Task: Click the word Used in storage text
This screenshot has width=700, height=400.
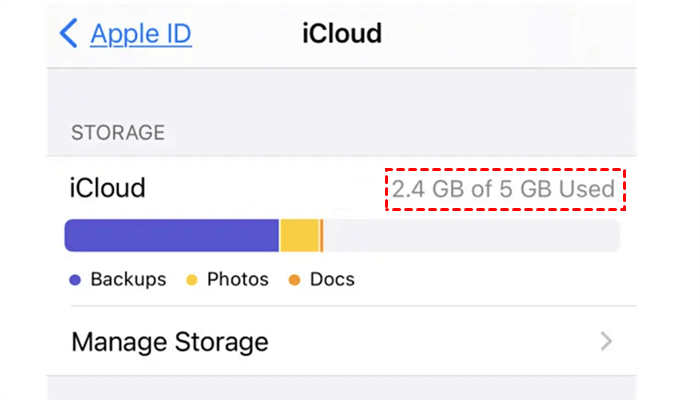Action: click(x=588, y=189)
